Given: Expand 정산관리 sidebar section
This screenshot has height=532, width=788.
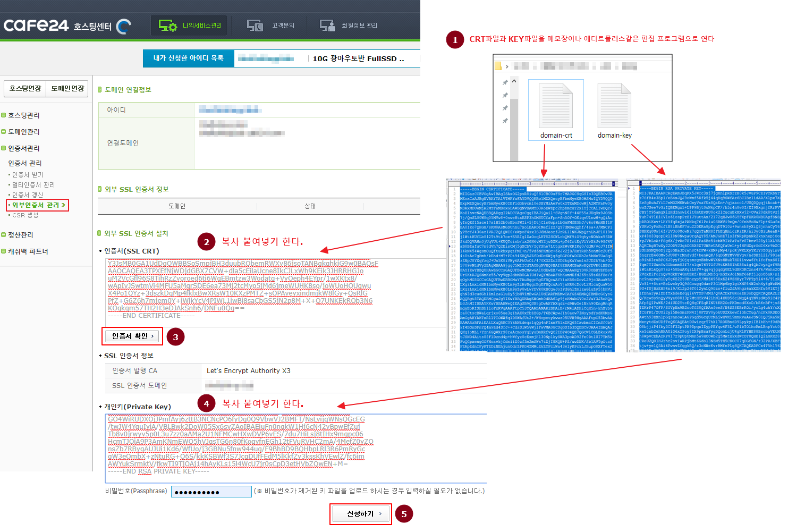Looking at the screenshot, I should [x=20, y=235].
